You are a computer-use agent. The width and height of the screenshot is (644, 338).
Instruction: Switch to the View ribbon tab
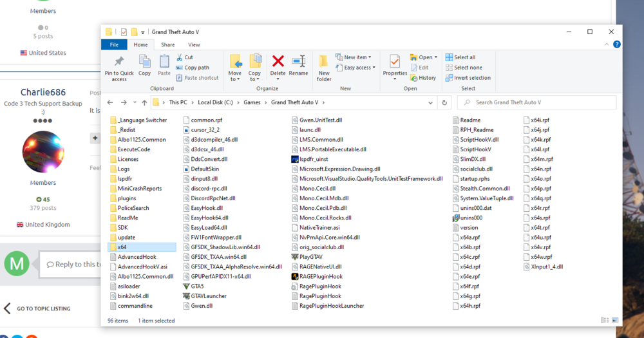pyautogui.click(x=194, y=45)
